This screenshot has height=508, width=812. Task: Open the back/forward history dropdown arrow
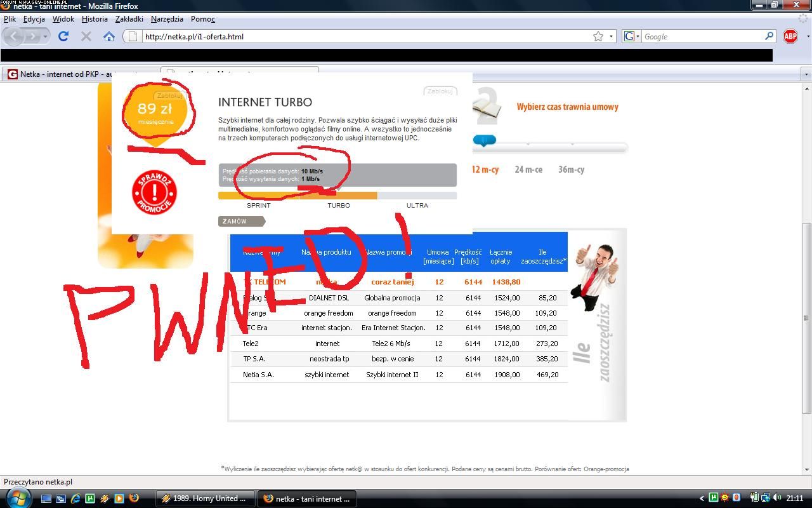tap(45, 36)
